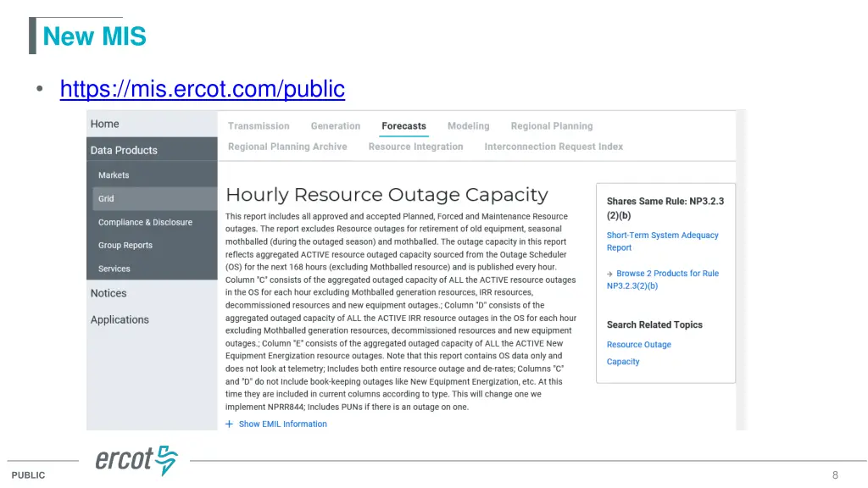Click the Hourly Resource Outage Capacity heading

(387, 195)
